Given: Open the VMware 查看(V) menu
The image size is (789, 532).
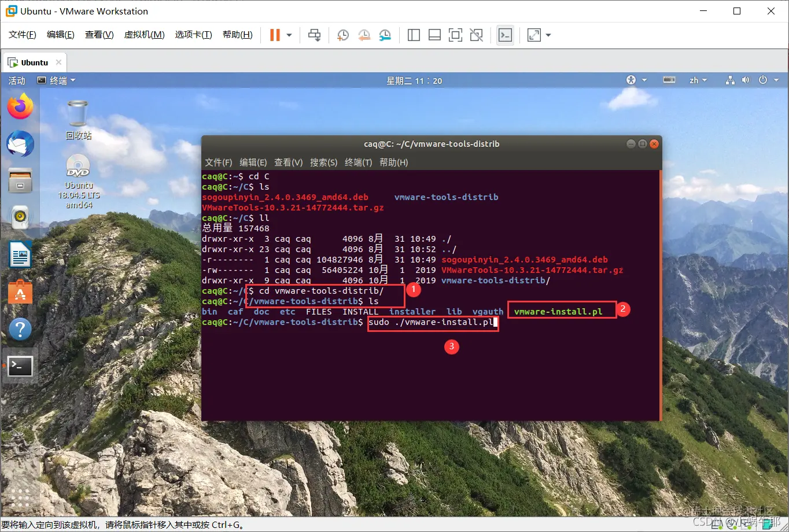Looking at the screenshot, I should (99, 35).
